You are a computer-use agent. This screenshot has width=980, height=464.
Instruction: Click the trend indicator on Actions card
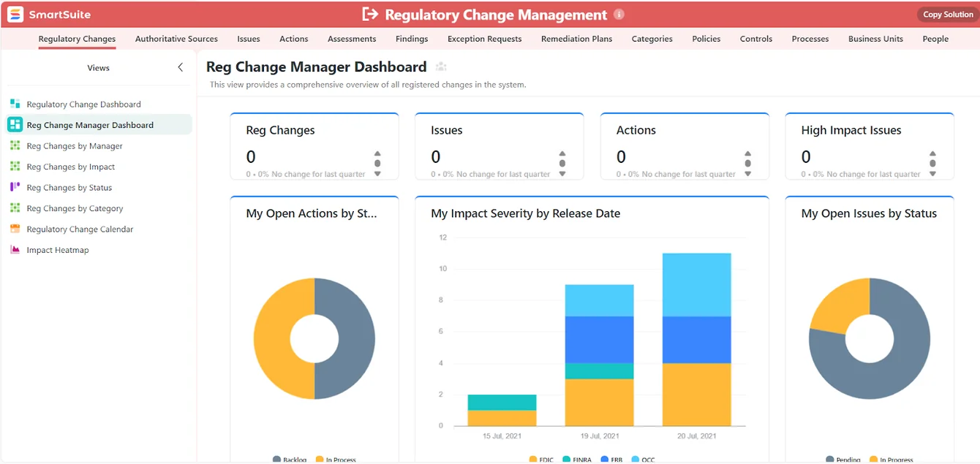point(747,164)
